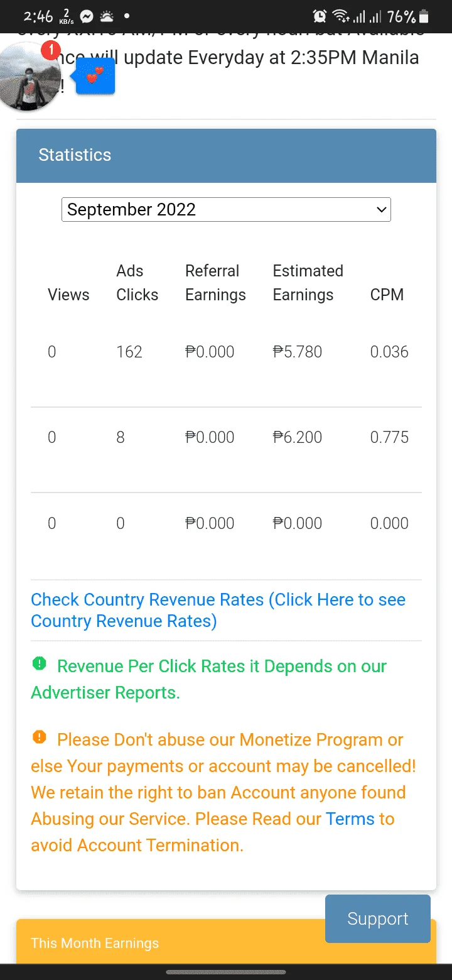The height and width of the screenshot is (980, 452).
Task: Tap the Messenger notification icon in status bar
Action: (87, 16)
